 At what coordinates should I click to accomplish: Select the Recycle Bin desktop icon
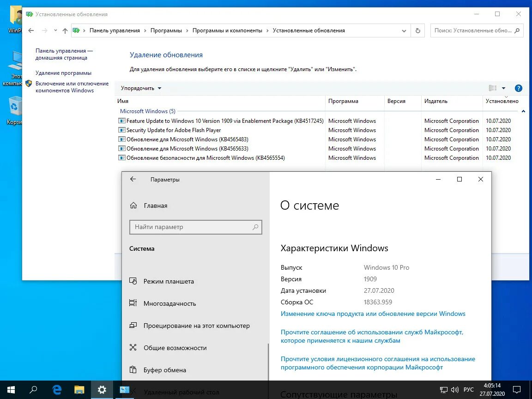pyautogui.click(x=14, y=111)
